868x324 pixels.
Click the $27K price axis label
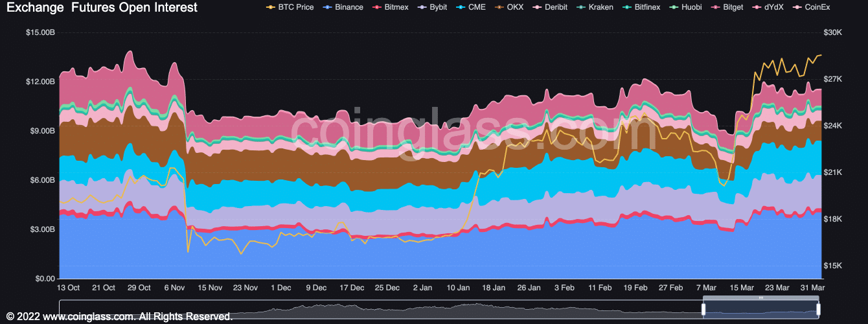(832, 79)
